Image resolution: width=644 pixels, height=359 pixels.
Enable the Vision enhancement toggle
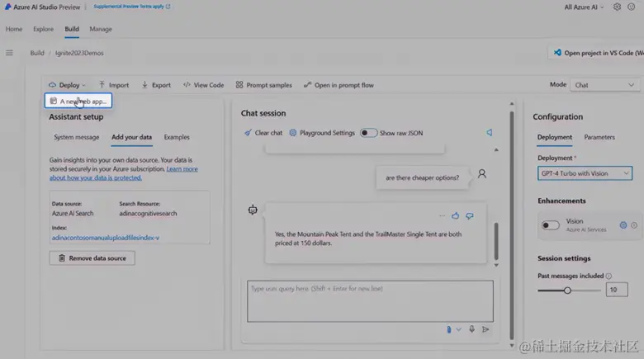coord(550,225)
